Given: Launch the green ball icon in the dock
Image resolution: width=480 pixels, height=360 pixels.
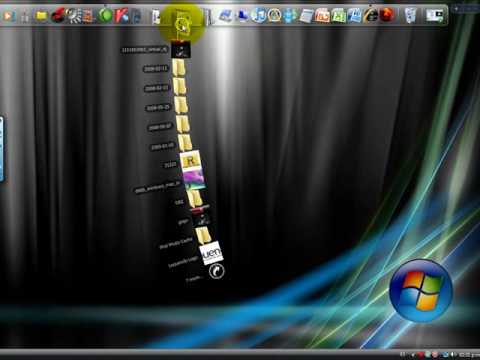Looking at the screenshot, I should pyautogui.click(x=106, y=16).
